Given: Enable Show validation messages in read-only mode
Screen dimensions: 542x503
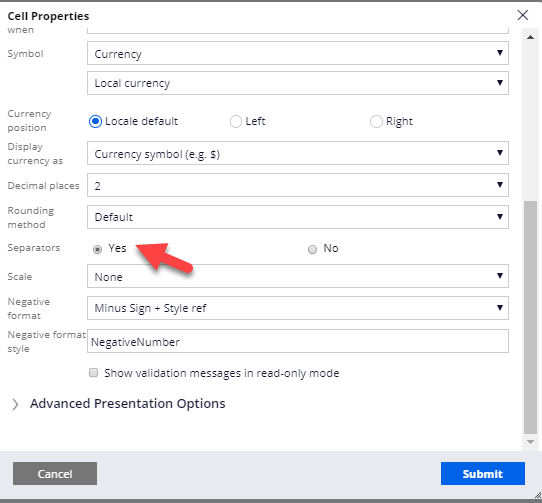Looking at the screenshot, I should point(93,373).
